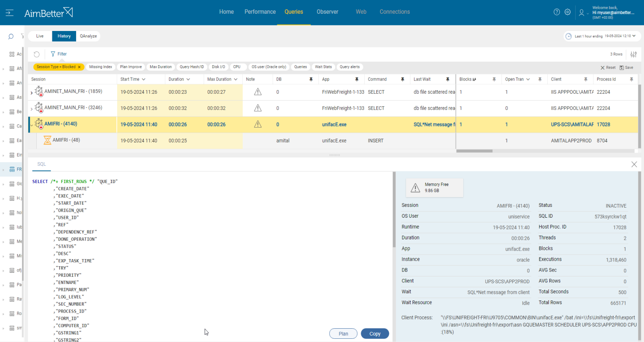Click the refresh icon beside Filter
Viewport: 644px width, 342px height.
point(37,54)
